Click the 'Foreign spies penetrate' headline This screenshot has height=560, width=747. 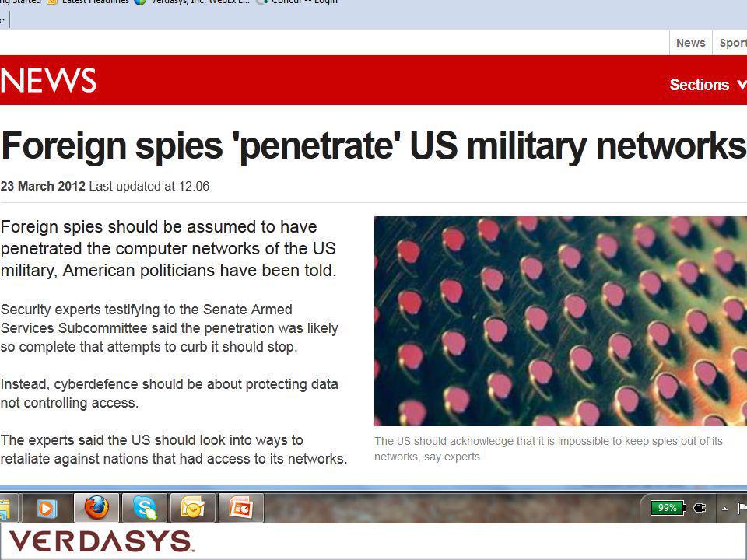[373, 145]
